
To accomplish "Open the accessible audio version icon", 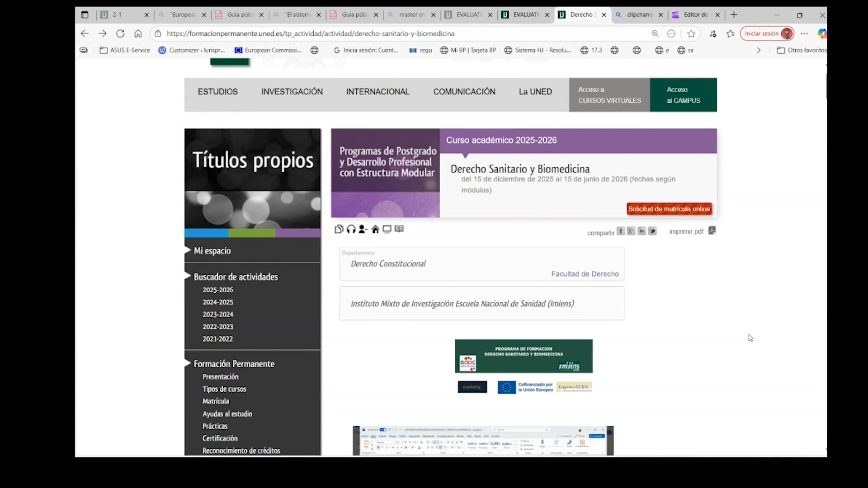I will click(351, 229).
